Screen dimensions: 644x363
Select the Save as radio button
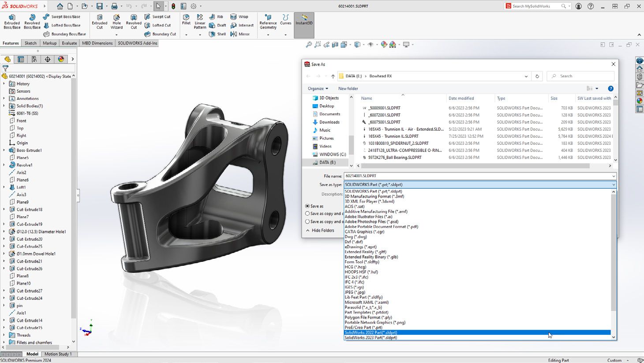pos(307,206)
